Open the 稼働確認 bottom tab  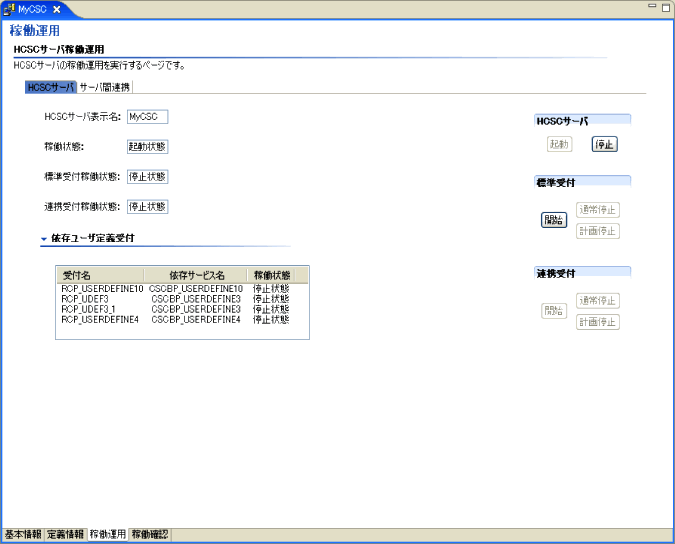(150, 535)
